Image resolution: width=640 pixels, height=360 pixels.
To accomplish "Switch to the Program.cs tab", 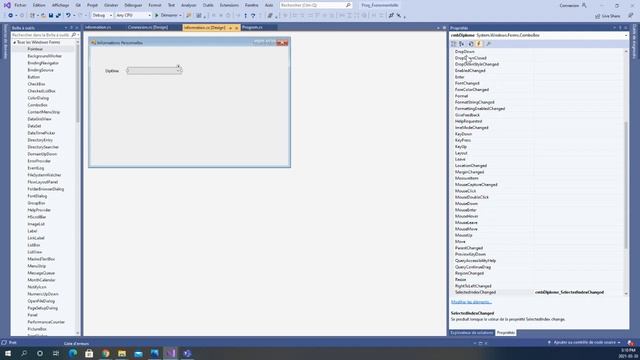I will click(252, 27).
